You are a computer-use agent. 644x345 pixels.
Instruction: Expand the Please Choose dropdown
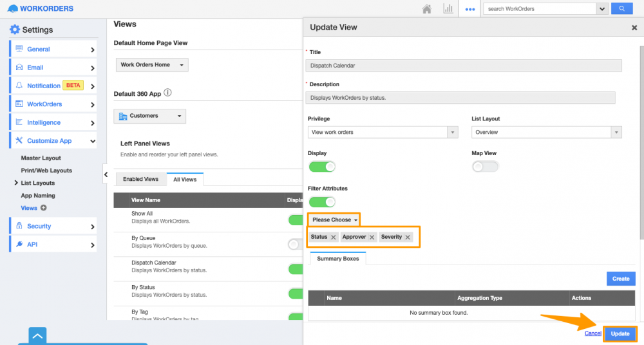point(334,220)
